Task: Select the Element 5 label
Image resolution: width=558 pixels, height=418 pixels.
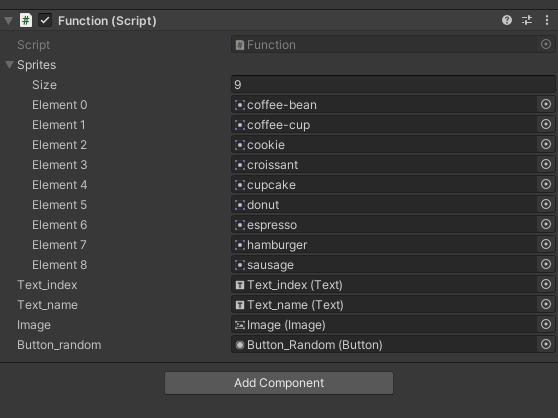Action: [59, 205]
